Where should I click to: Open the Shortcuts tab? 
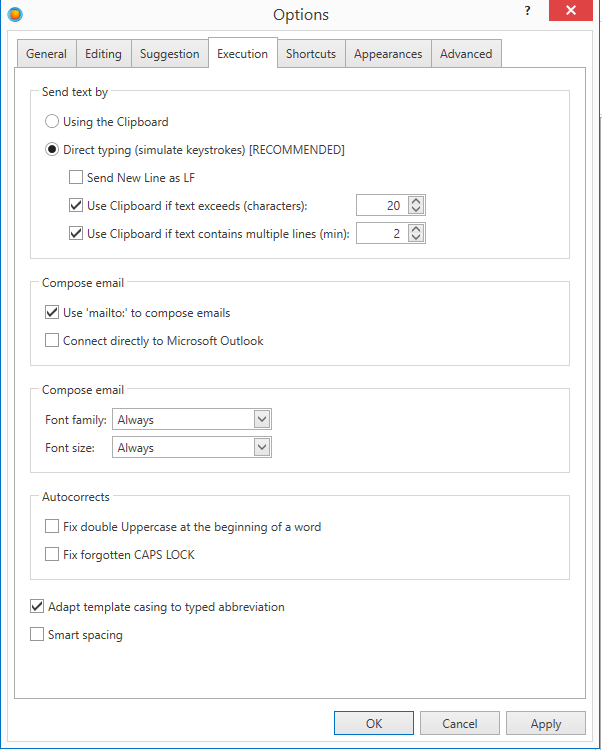311,54
